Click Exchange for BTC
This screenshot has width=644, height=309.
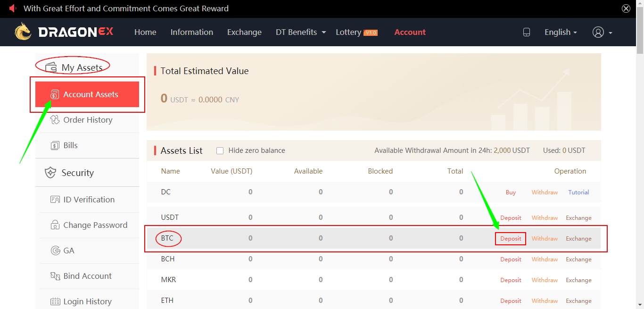tap(578, 239)
